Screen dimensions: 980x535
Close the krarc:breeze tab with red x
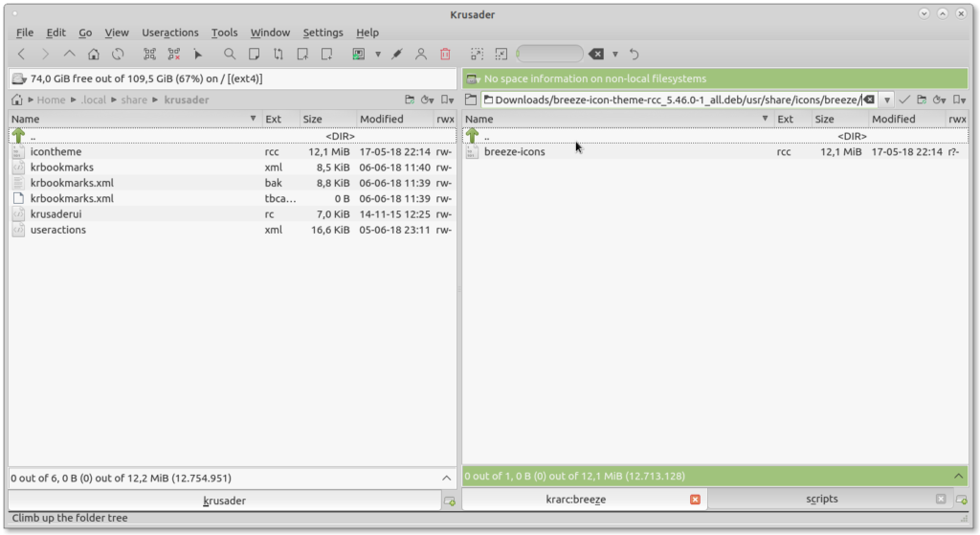pos(695,500)
